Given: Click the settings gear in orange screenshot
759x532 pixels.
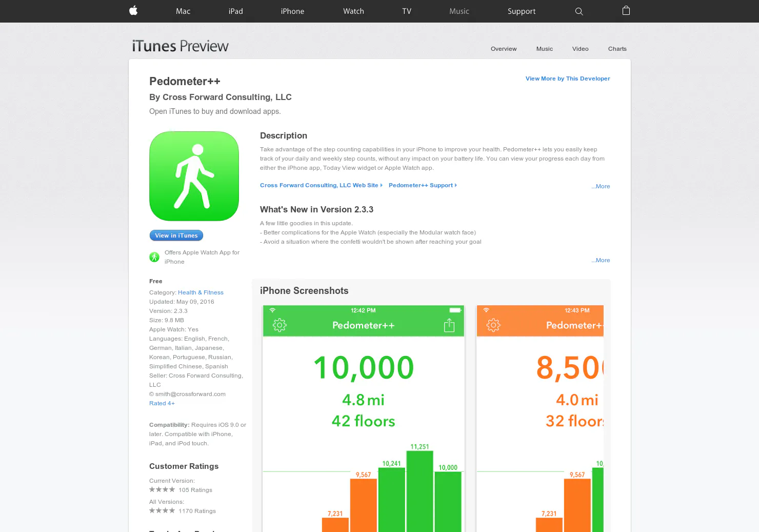Looking at the screenshot, I should pyautogui.click(x=493, y=325).
